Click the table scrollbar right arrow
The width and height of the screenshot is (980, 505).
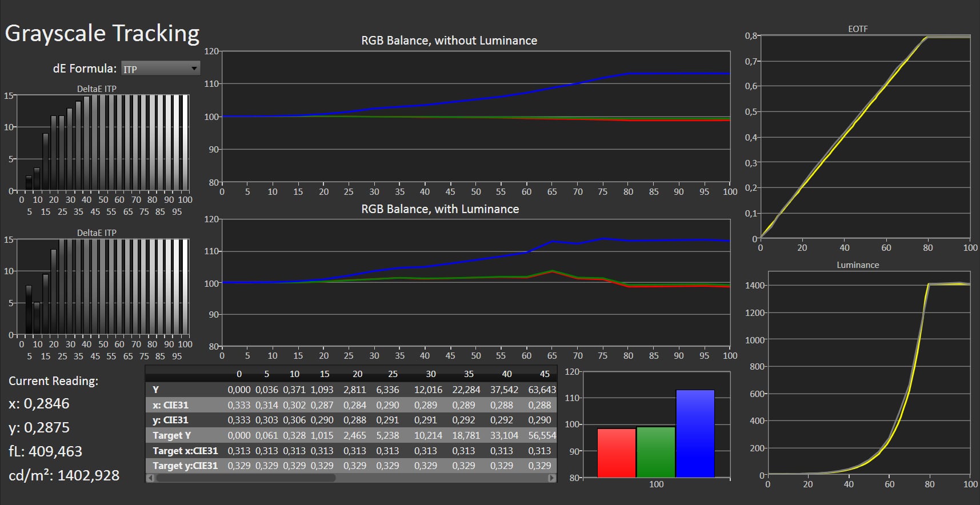[x=552, y=478]
